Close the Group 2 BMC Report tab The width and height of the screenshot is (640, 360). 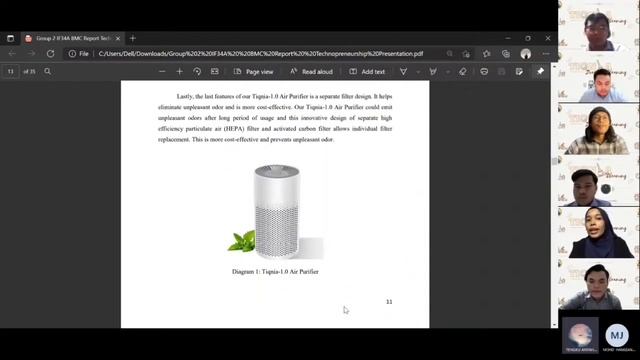pos(118,38)
